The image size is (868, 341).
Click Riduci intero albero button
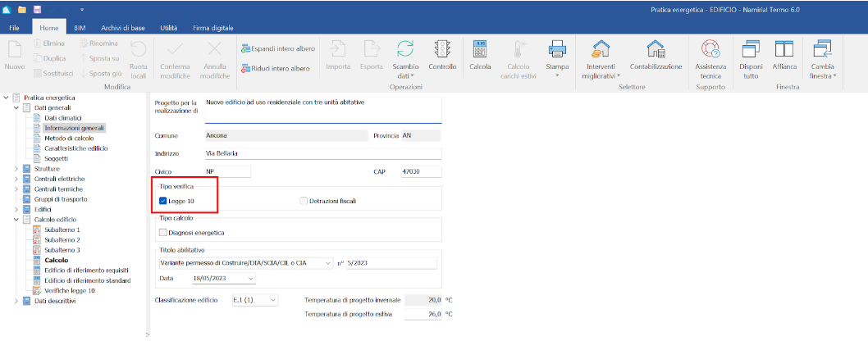click(x=275, y=69)
